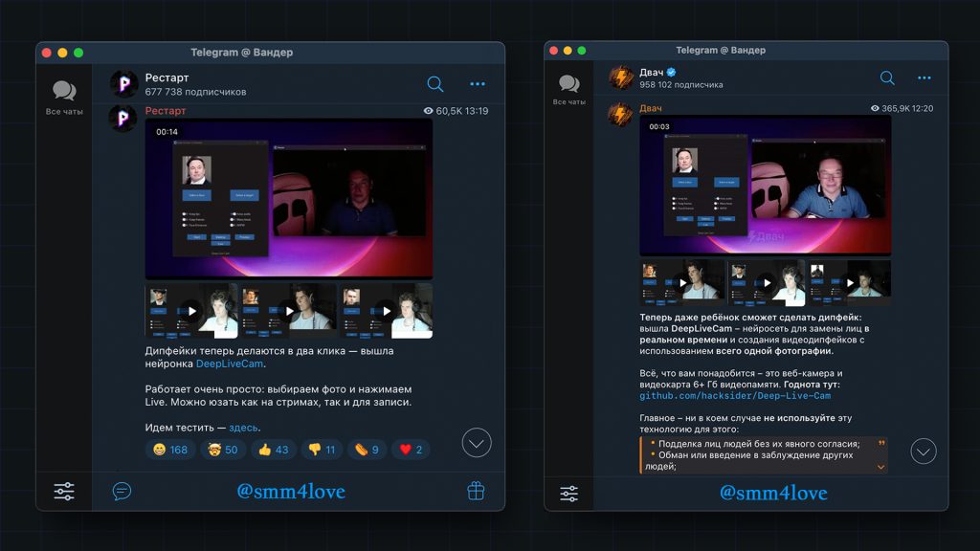Play the first small video thumbnail in the Рестарт post
The height and width of the screenshot is (551, 980).
tap(191, 310)
